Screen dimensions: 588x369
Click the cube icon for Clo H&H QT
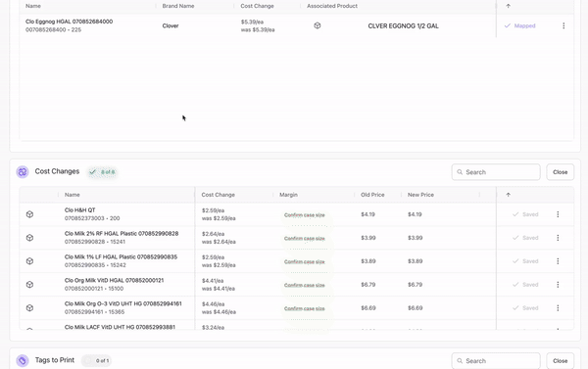29,214
